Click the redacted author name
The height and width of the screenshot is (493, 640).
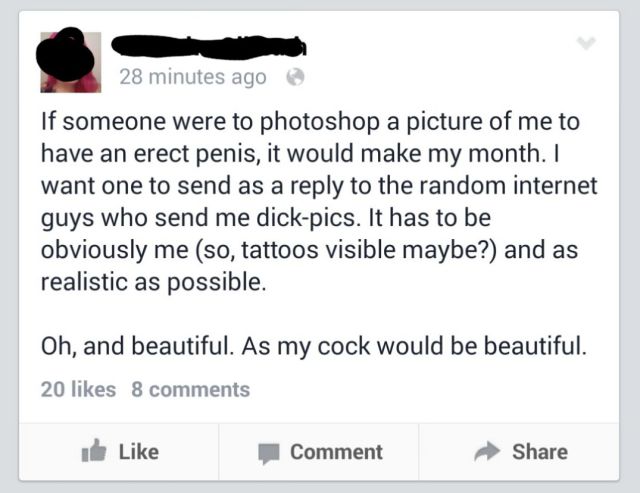pyautogui.click(x=212, y=45)
